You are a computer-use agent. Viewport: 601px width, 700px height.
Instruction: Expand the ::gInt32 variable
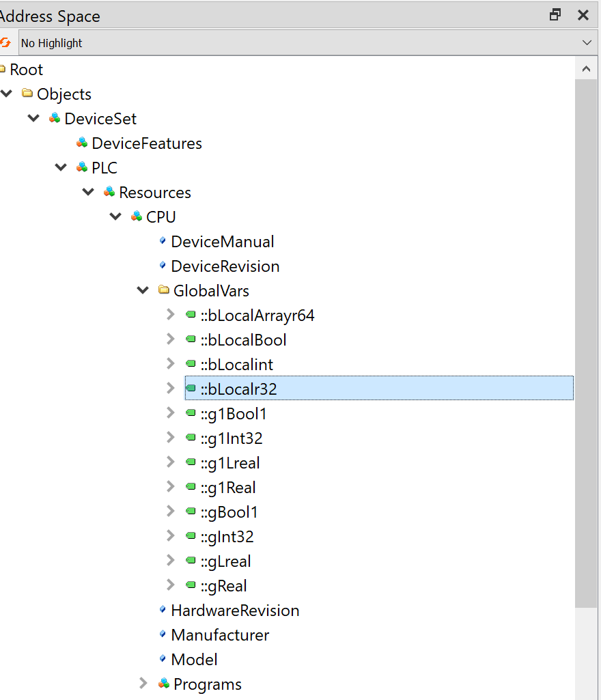(x=170, y=535)
